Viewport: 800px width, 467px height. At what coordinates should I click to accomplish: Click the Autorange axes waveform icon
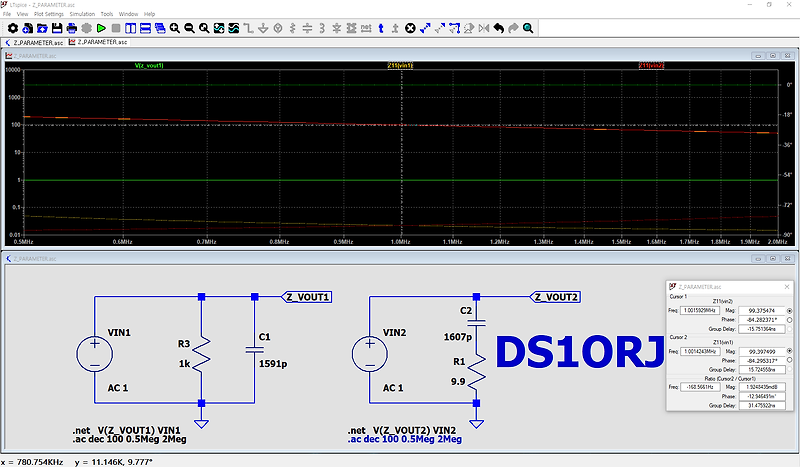[219, 29]
